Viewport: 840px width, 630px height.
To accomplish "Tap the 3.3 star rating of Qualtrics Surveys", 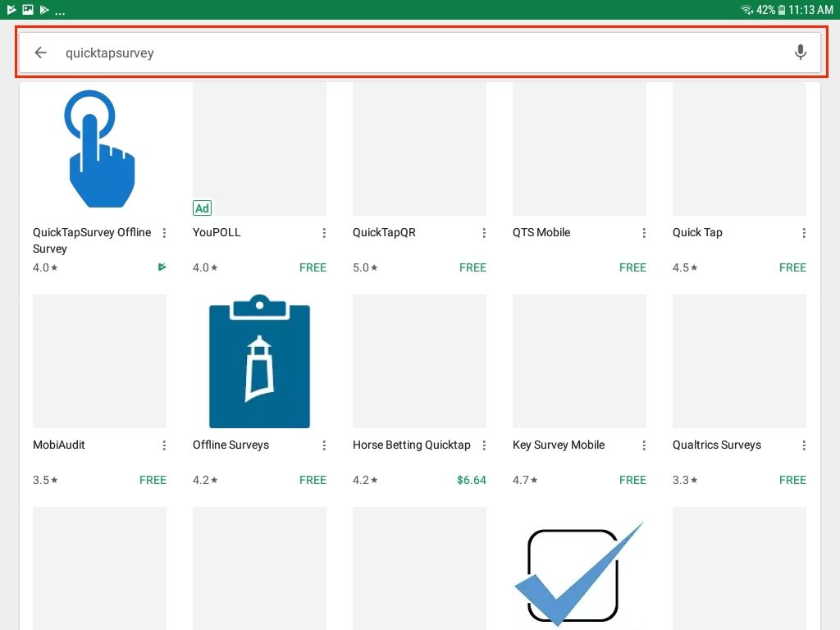I will 685,480.
